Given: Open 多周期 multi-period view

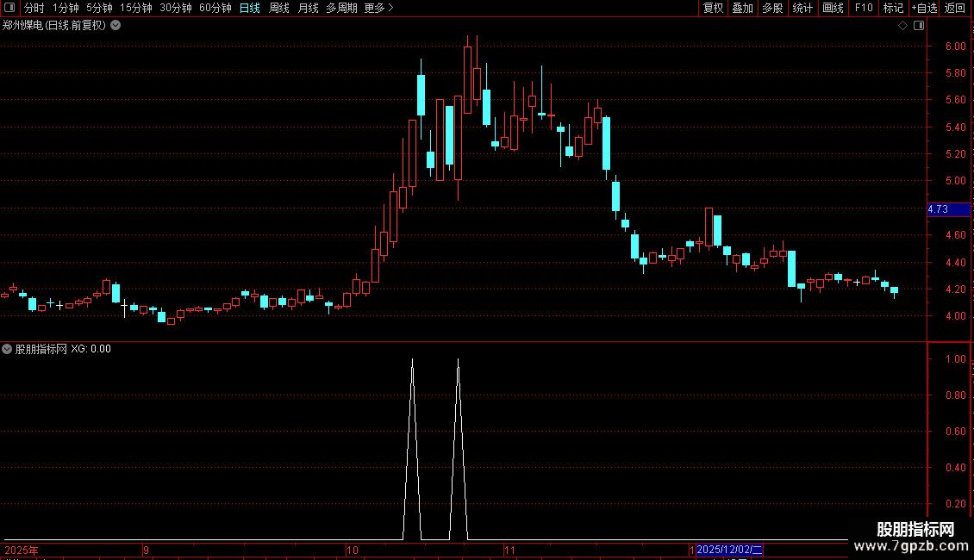Looking at the screenshot, I should pos(341,8).
